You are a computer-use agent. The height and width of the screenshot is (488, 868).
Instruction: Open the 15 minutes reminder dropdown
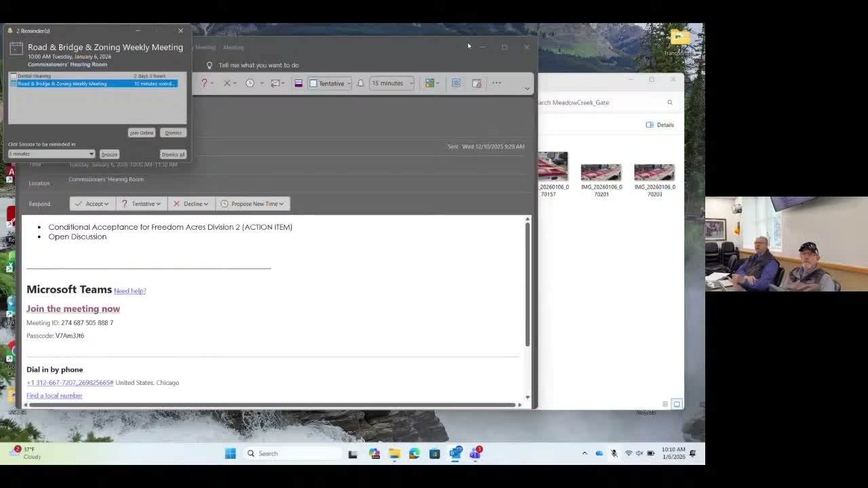coord(392,83)
